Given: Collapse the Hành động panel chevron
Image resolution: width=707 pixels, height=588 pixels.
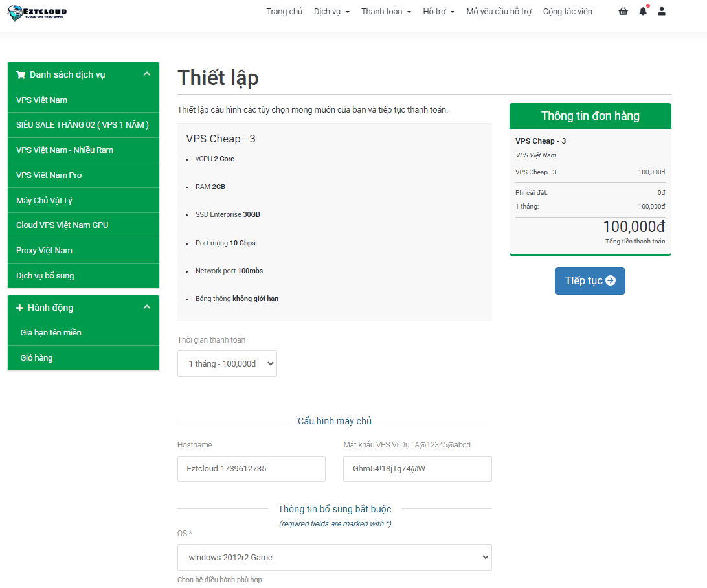Looking at the screenshot, I should click(x=146, y=307).
